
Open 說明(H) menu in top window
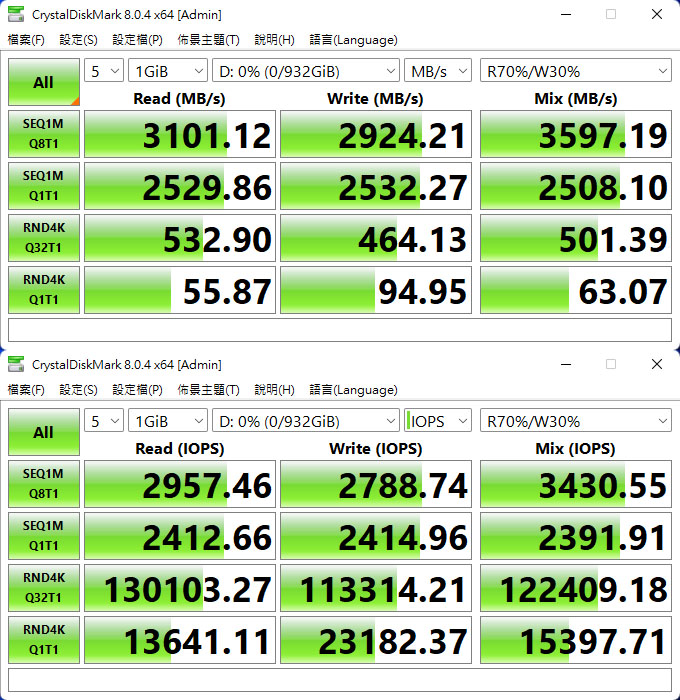(274, 40)
